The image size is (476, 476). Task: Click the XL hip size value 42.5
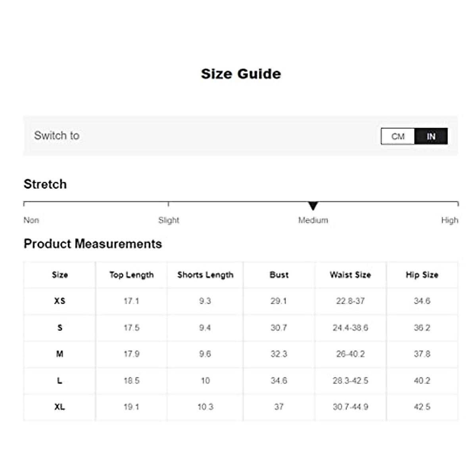click(422, 407)
